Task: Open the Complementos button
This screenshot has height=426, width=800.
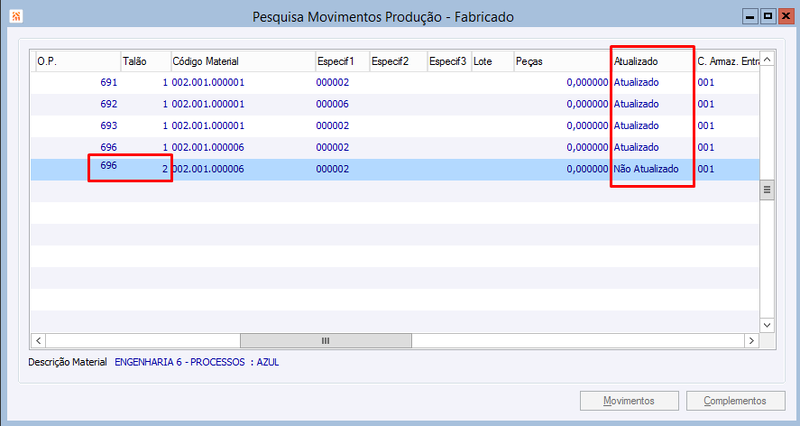Action: coord(735,401)
